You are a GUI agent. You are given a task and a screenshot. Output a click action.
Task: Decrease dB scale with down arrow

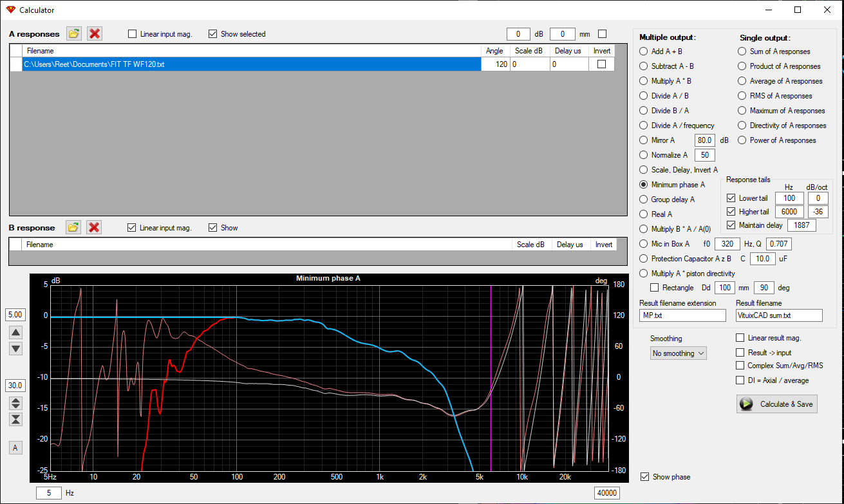point(16,348)
